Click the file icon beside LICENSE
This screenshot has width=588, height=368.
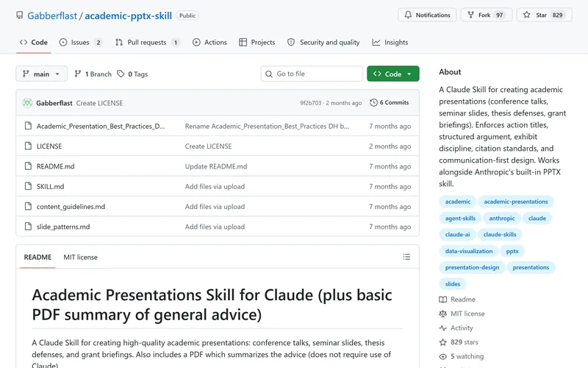28,146
